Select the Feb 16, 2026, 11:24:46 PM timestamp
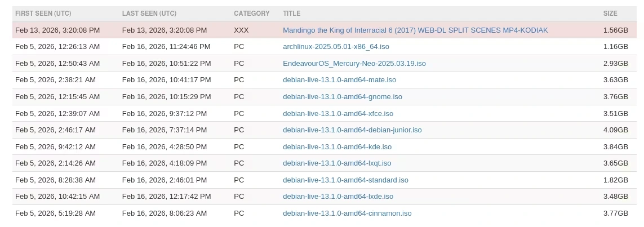 pos(166,47)
